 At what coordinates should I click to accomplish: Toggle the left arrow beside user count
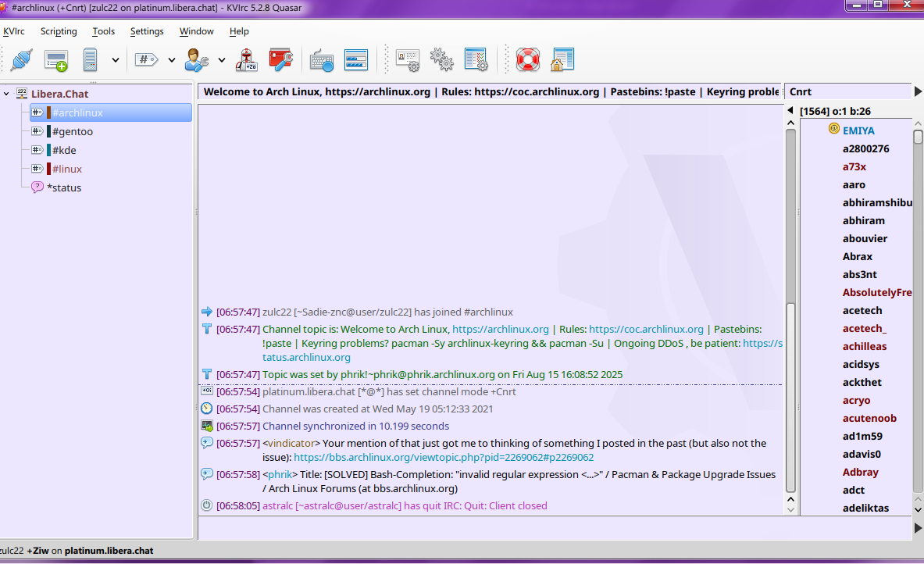click(790, 111)
